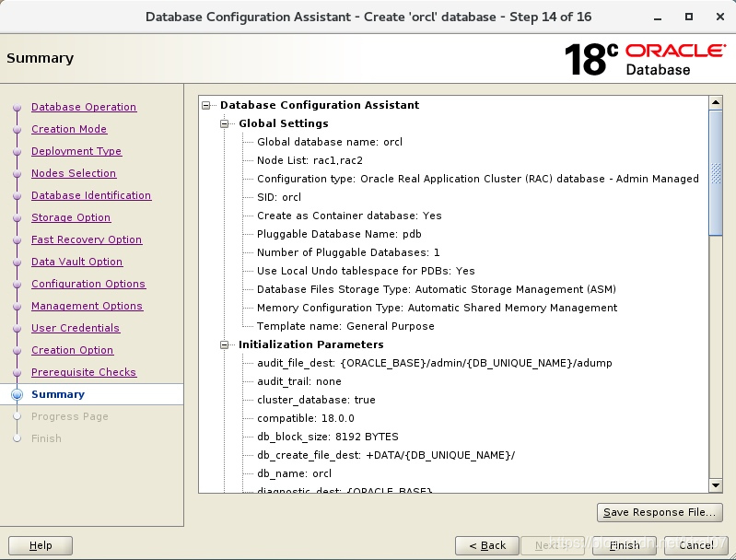Select the 'Global database name: orcl' row

tap(330, 142)
